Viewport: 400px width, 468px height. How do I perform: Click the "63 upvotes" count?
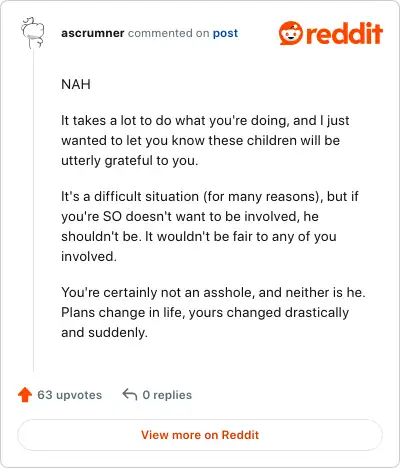click(70, 395)
